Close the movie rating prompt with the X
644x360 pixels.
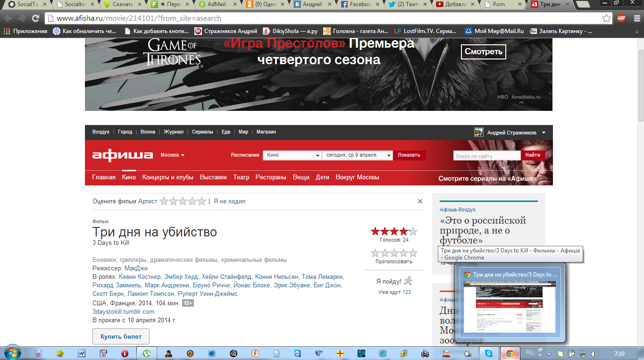point(420,201)
